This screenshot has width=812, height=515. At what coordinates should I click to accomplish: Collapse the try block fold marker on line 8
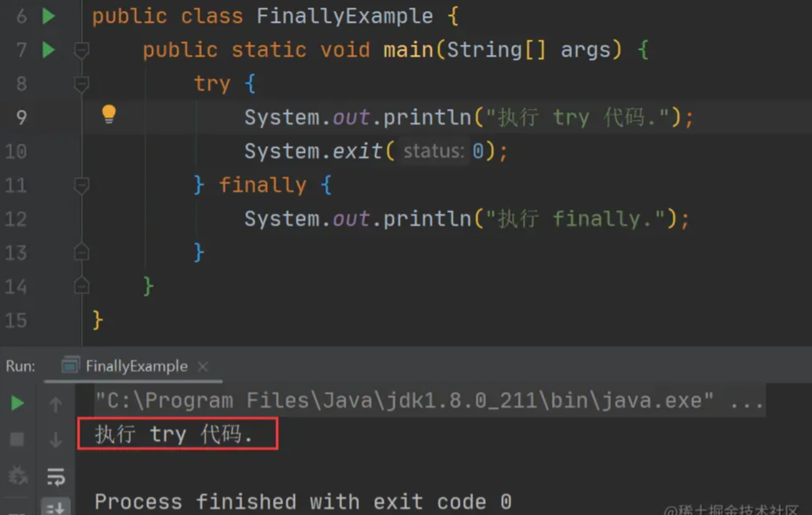point(81,84)
